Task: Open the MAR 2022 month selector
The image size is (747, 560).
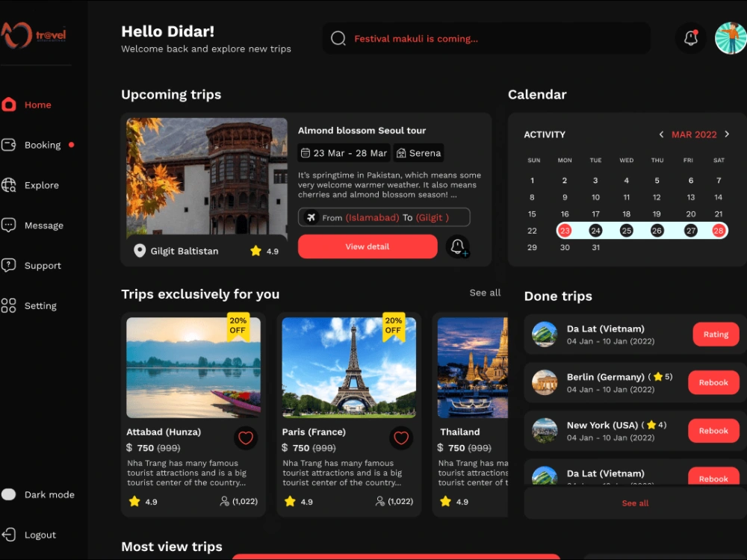Action: 693,134
